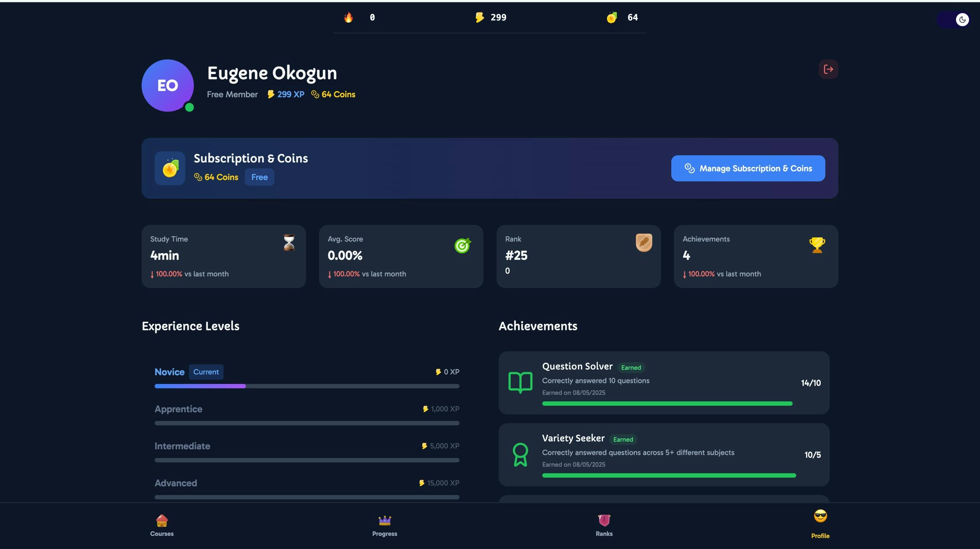The width and height of the screenshot is (980, 549).
Task: Open the Question Solver achievement card
Action: (663, 383)
